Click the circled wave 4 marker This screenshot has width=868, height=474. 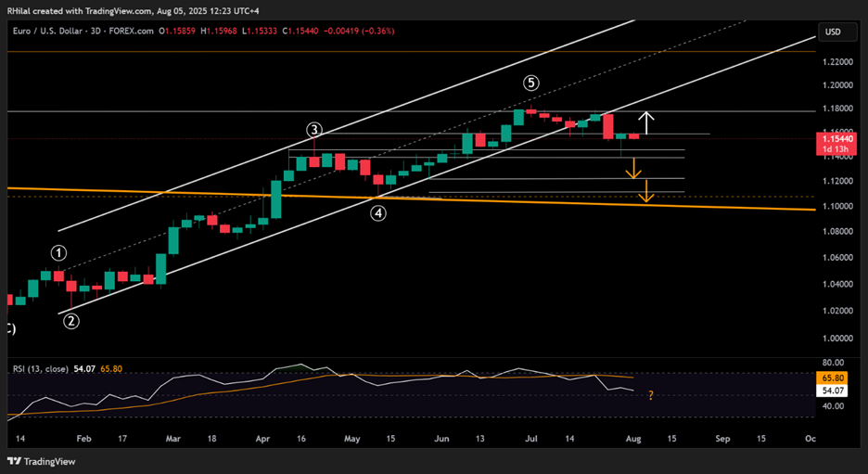pyautogui.click(x=378, y=213)
